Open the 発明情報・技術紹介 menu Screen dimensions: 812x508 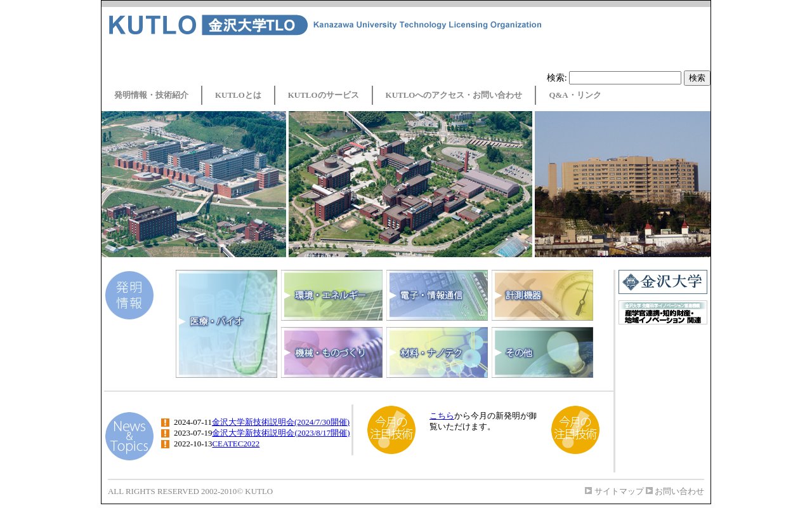(151, 95)
